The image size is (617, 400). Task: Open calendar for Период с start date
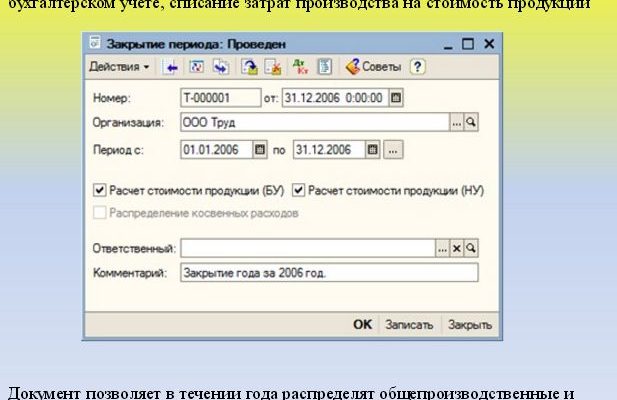[261, 150]
